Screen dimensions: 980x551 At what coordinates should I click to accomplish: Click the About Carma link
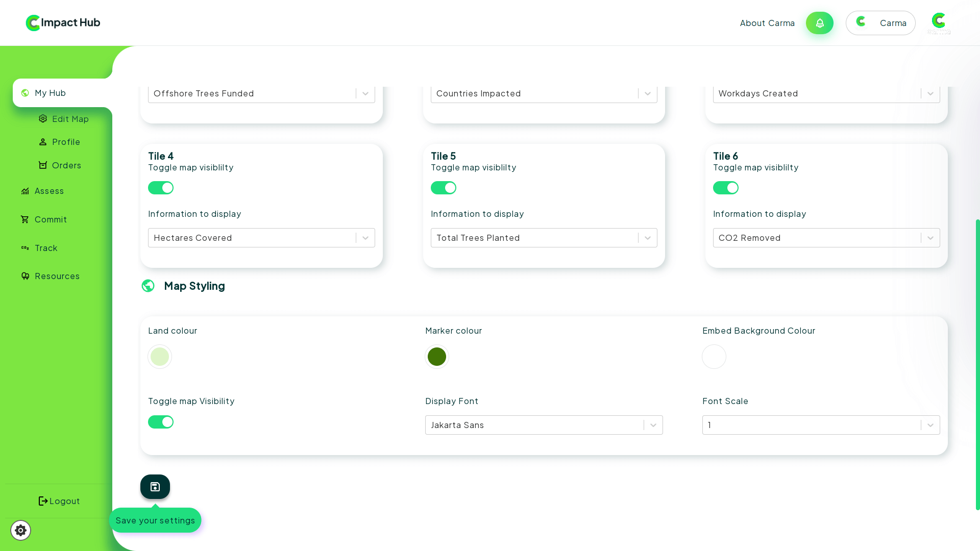tap(767, 23)
